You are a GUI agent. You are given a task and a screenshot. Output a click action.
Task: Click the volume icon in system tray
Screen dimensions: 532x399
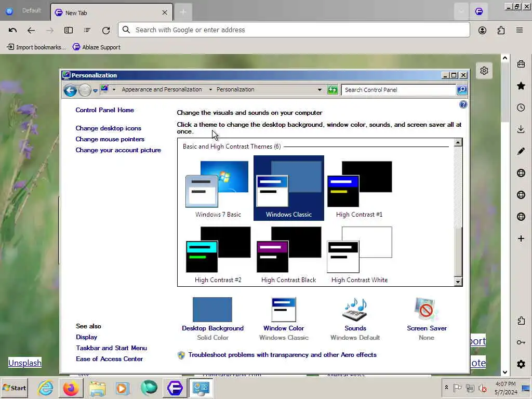(x=482, y=388)
